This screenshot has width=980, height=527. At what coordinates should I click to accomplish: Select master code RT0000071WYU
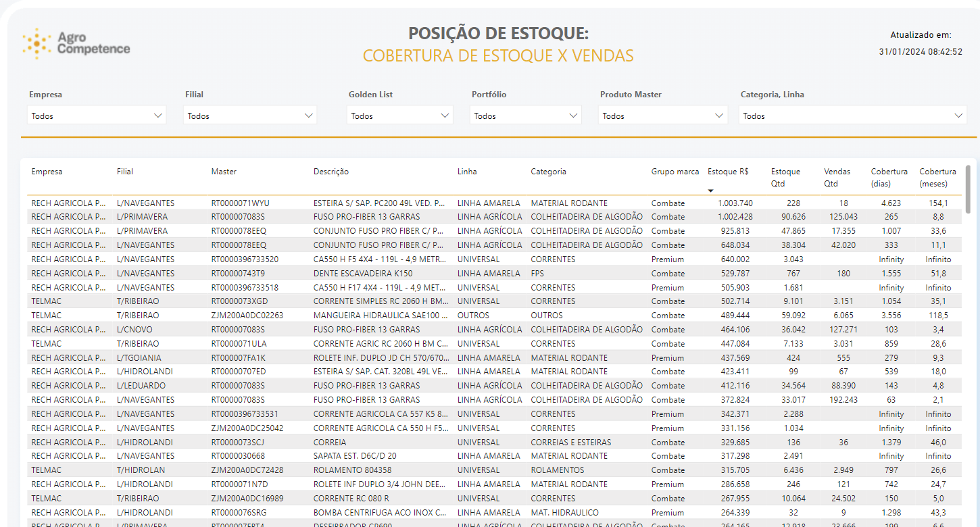pos(240,203)
